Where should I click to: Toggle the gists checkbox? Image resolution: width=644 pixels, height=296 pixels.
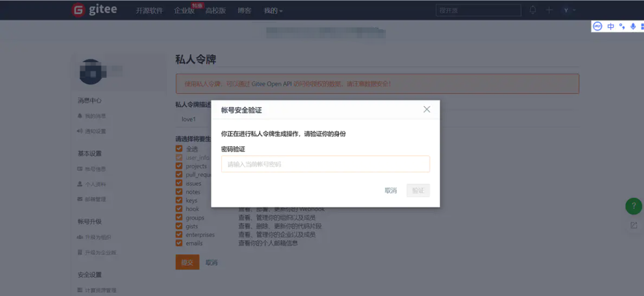pyautogui.click(x=179, y=226)
